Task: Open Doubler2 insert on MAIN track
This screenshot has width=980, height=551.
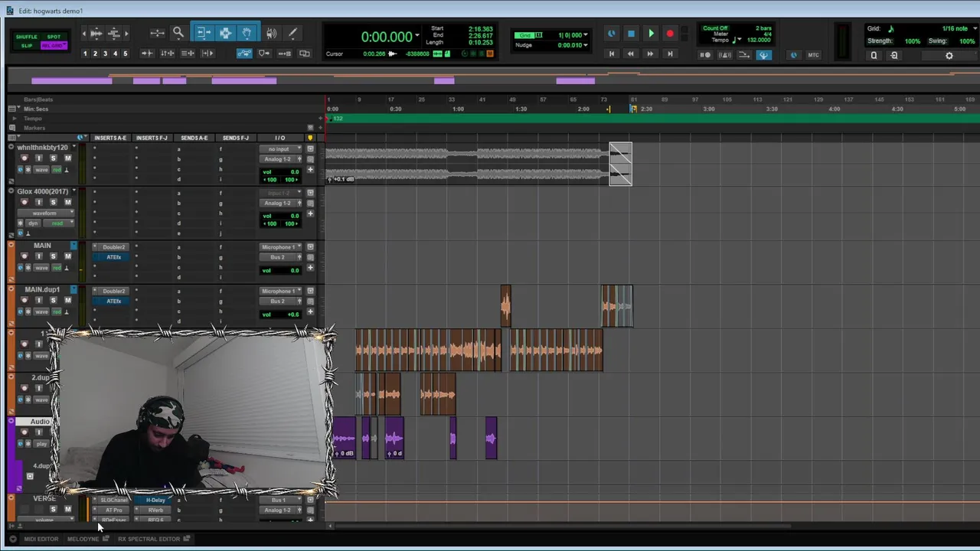Action: click(113, 247)
